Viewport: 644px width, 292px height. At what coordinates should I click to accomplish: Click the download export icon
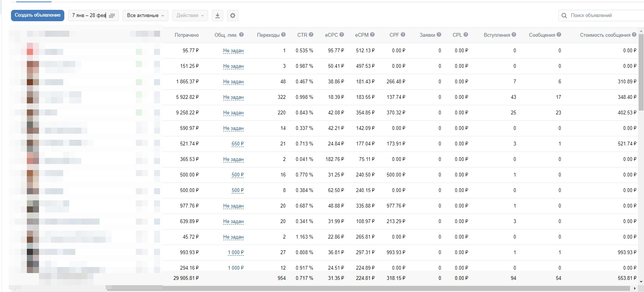pyautogui.click(x=218, y=16)
